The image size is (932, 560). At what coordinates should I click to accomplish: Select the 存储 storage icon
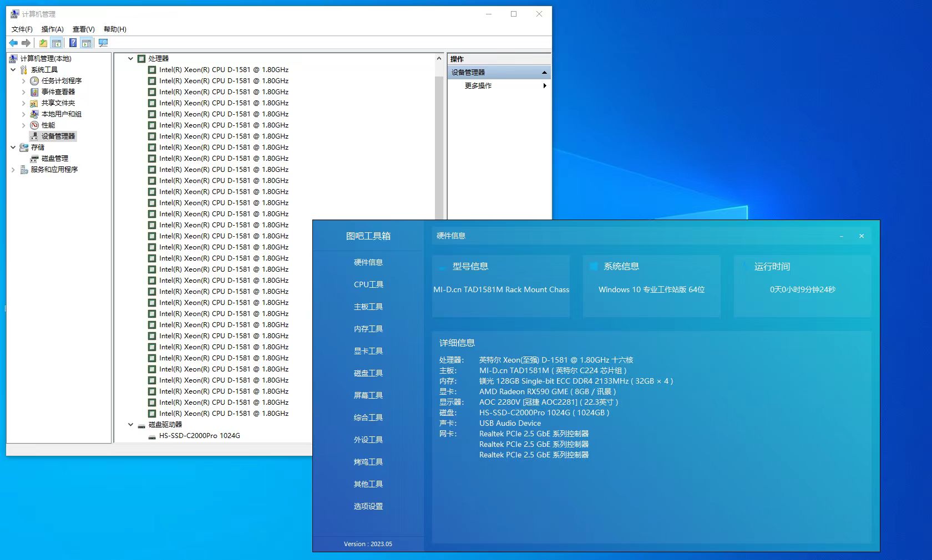point(24,147)
